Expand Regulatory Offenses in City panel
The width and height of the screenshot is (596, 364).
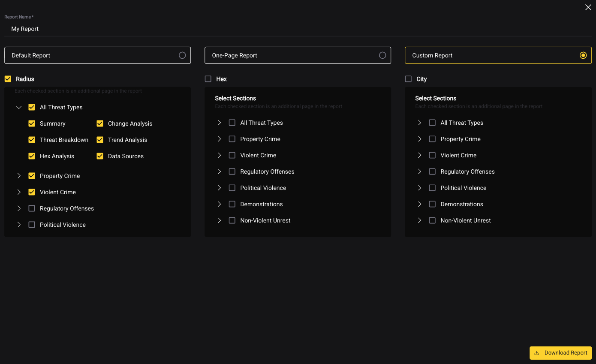tap(419, 171)
